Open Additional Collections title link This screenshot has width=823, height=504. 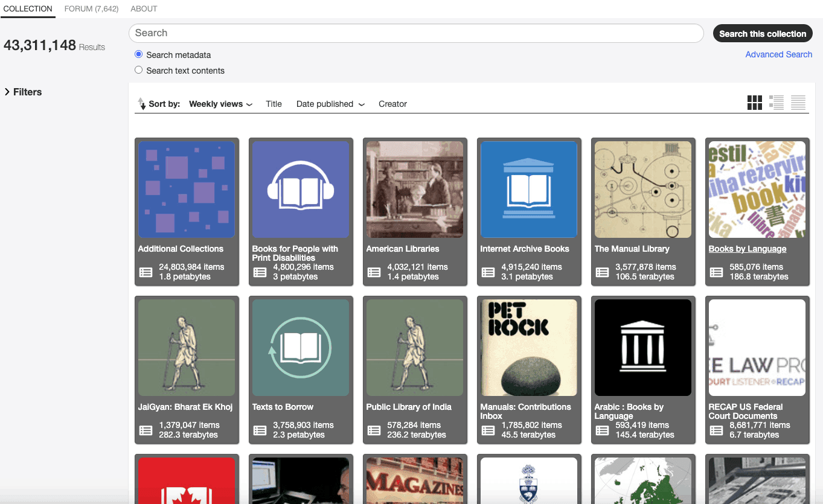point(181,249)
